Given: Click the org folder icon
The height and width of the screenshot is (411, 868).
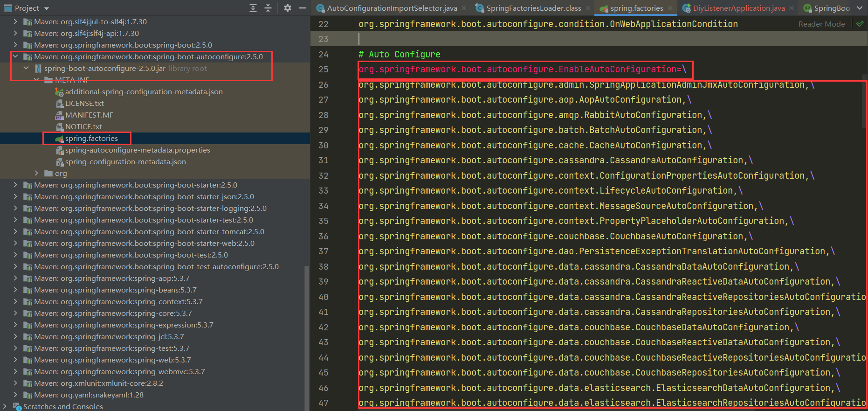Looking at the screenshot, I should (x=48, y=173).
